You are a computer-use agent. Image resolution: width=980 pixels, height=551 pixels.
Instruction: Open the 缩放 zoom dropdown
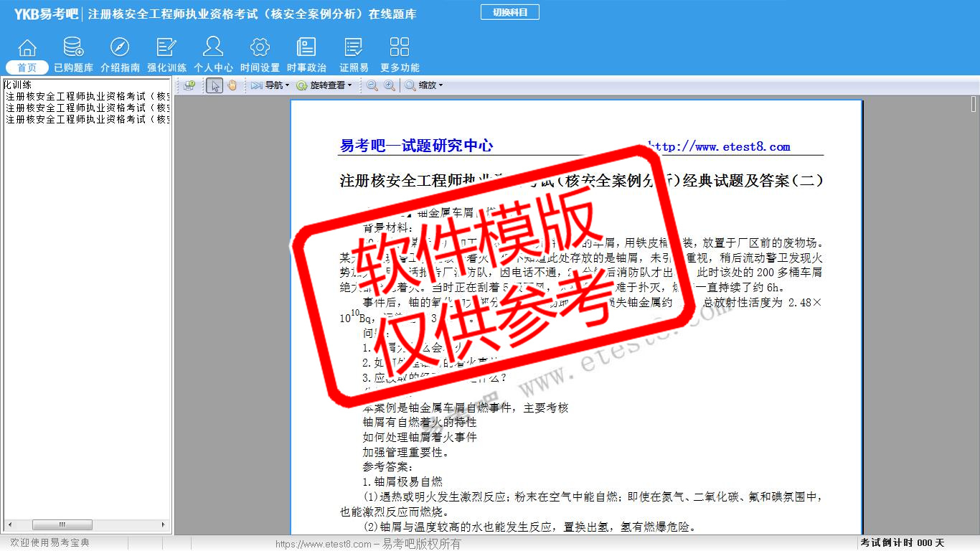[424, 85]
